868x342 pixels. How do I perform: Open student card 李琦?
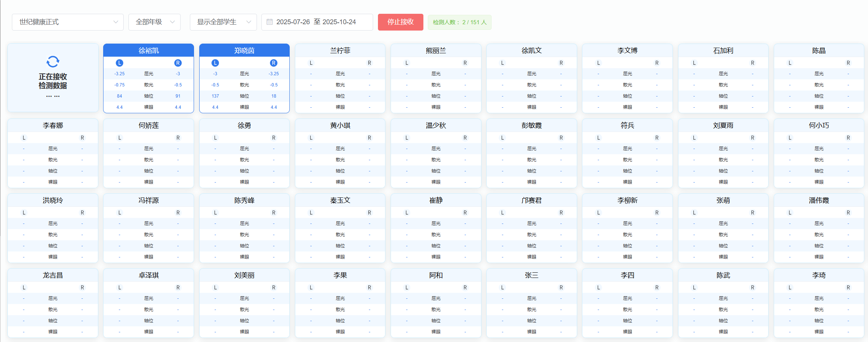pos(819,275)
